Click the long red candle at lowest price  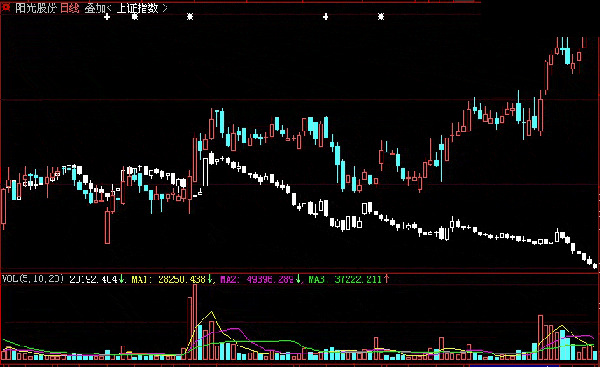pos(108,227)
